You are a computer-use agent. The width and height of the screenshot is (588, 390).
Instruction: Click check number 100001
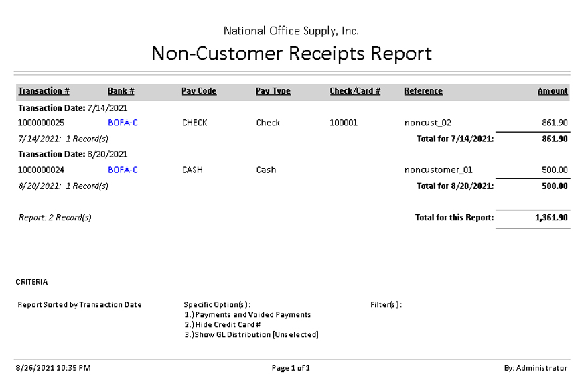point(344,123)
